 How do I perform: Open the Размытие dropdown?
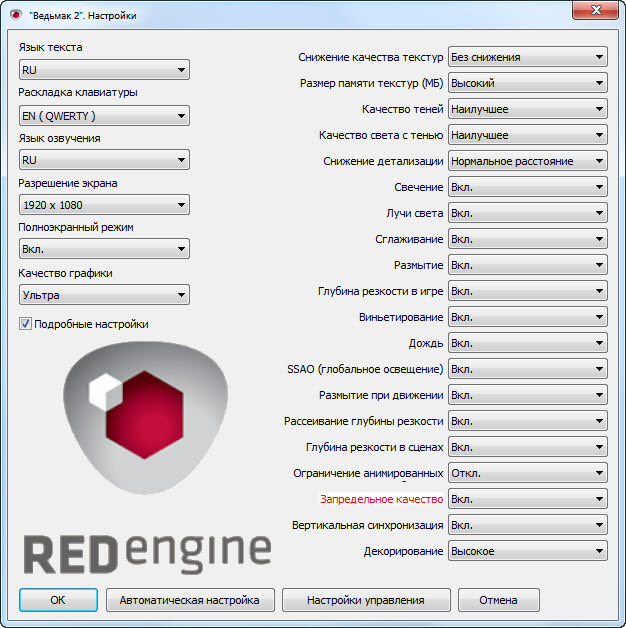(527, 265)
